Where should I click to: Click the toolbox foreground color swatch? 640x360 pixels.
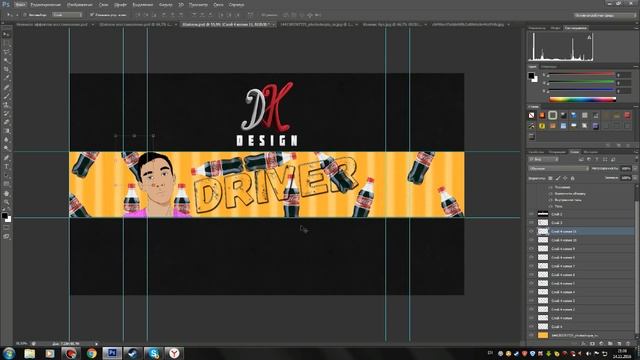(x=4, y=216)
